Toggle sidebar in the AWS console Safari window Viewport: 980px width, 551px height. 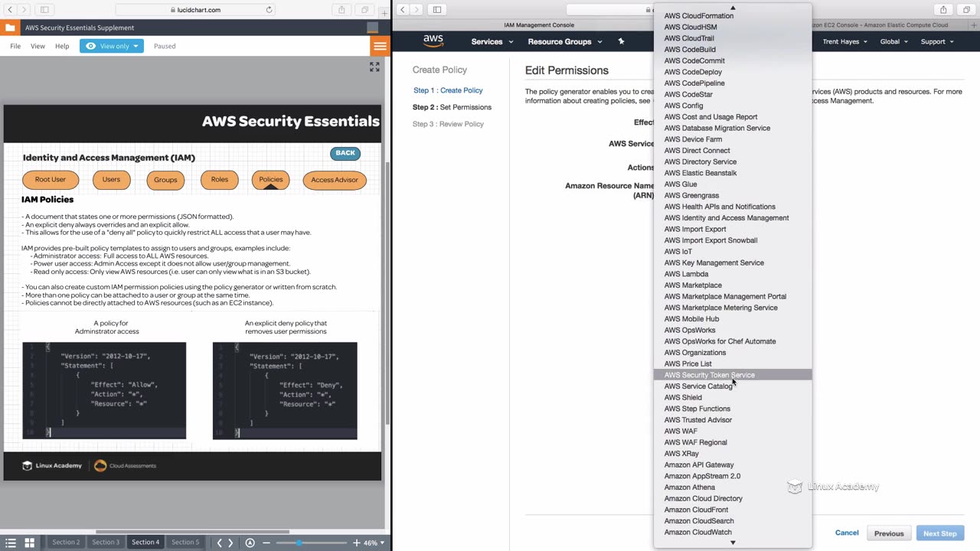(x=437, y=10)
